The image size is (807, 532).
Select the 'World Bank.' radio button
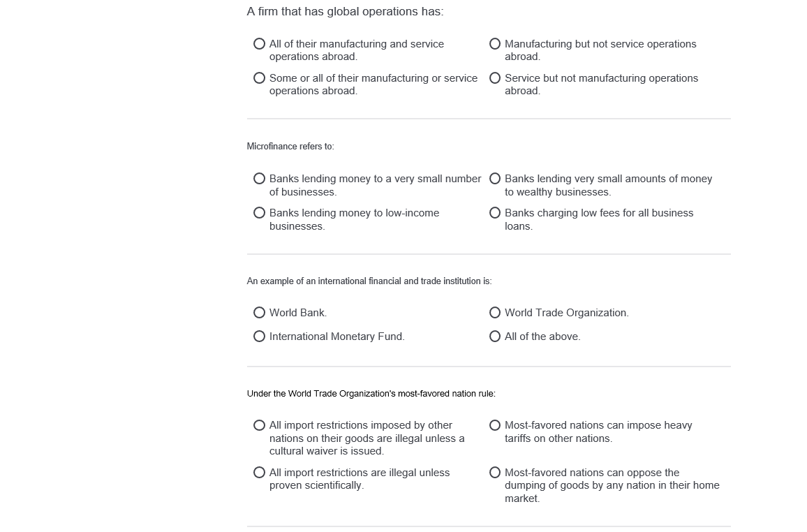point(260,312)
